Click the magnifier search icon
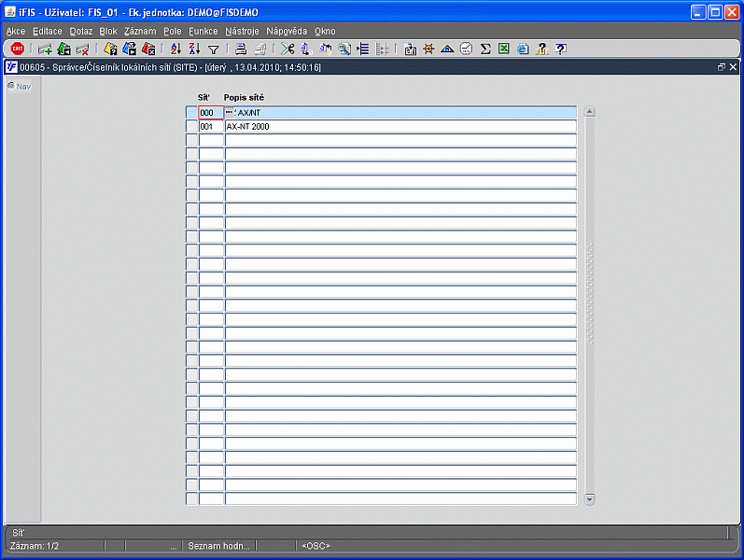The width and height of the screenshot is (744, 560). point(344,49)
